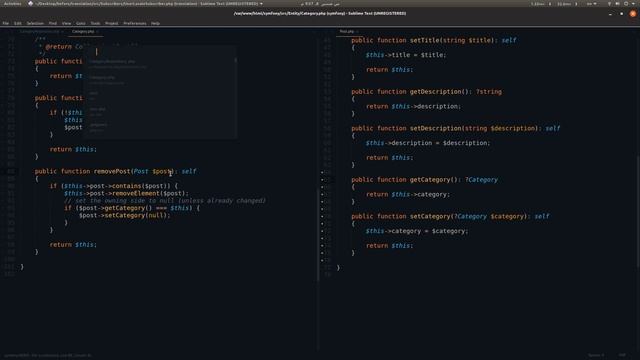Click the $this->category = $category line
640x360 pixels.
tap(417, 231)
